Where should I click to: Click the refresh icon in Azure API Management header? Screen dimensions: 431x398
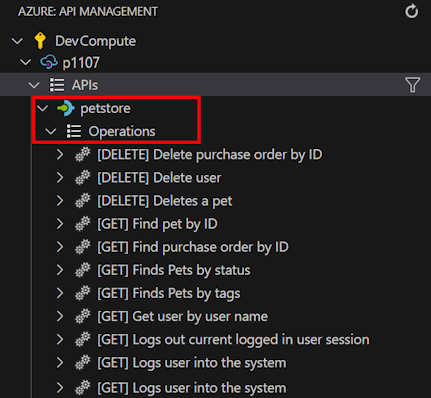click(411, 11)
